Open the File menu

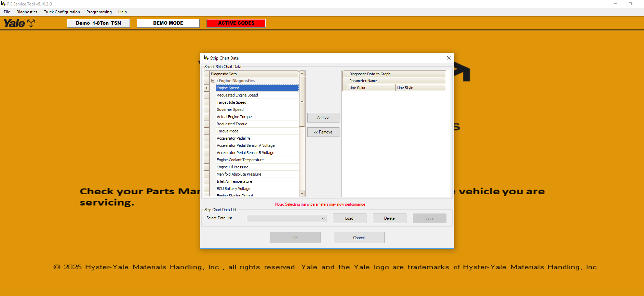(7, 12)
